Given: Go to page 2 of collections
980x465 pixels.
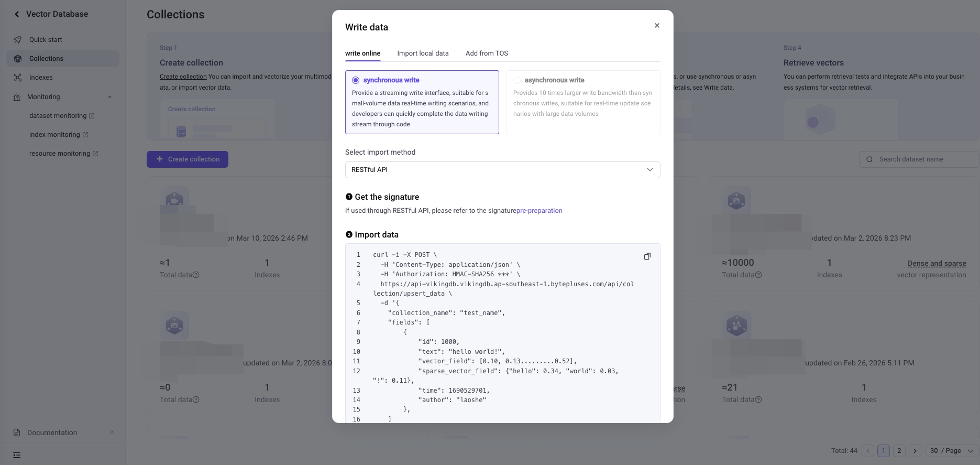Looking at the screenshot, I should tap(899, 451).
